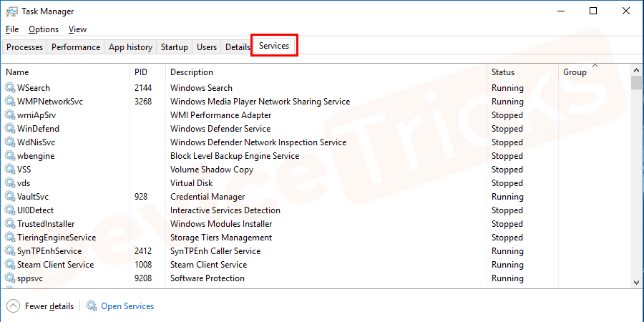Click the gear icon beside VaultSvc
The image size is (644, 322).
(10, 196)
